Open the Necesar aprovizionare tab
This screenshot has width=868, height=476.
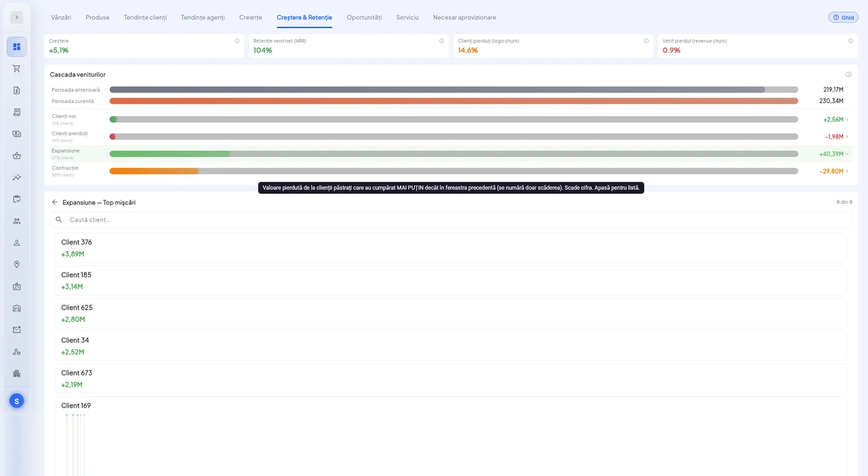pyautogui.click(x=464, y=17)
